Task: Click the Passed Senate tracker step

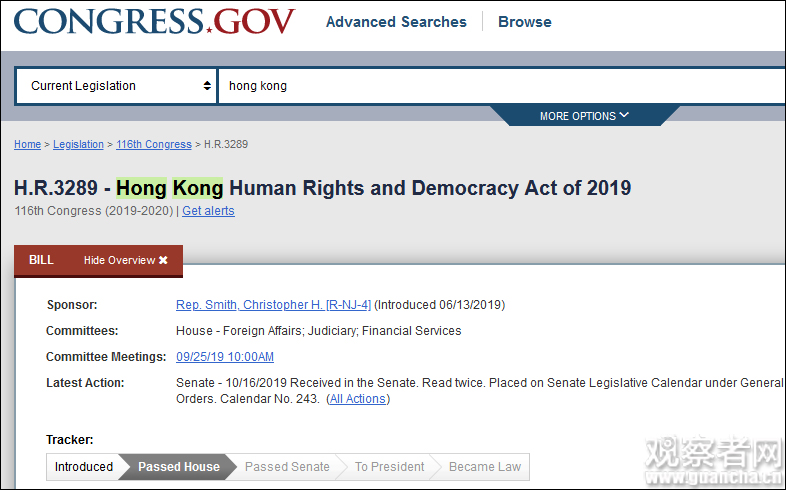Action: (287, 467)
